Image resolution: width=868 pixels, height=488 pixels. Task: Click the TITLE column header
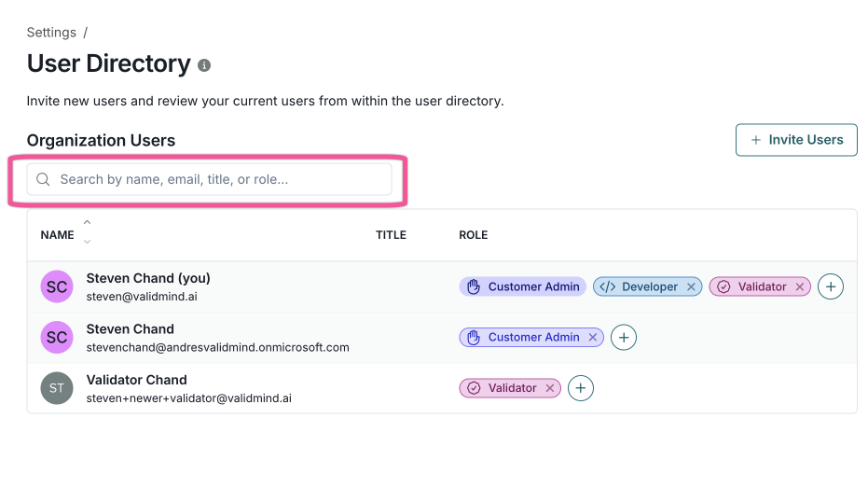[391, 235]
